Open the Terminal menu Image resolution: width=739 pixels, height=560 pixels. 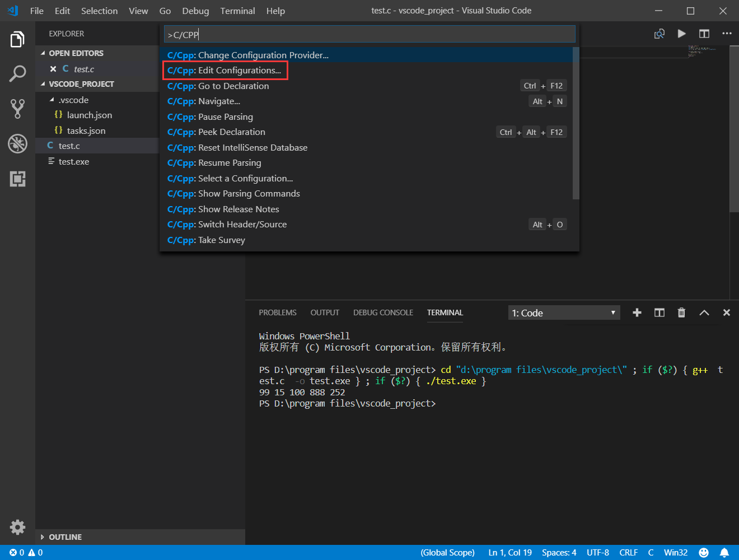tap(237, 11)
